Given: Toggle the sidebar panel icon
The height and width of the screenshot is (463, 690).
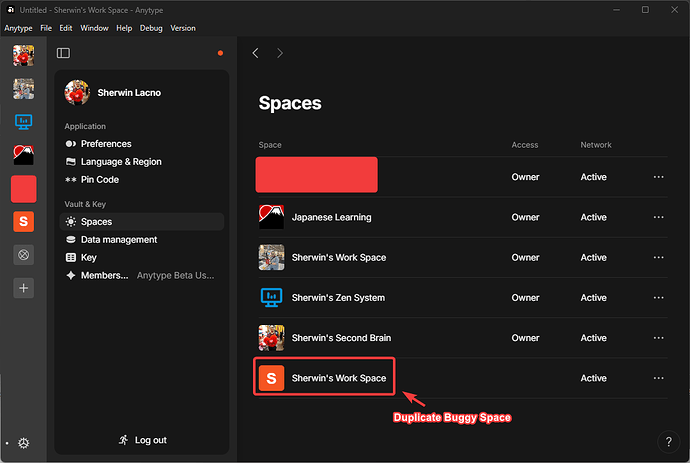Looking at the screenshot, I should point(63,53).
